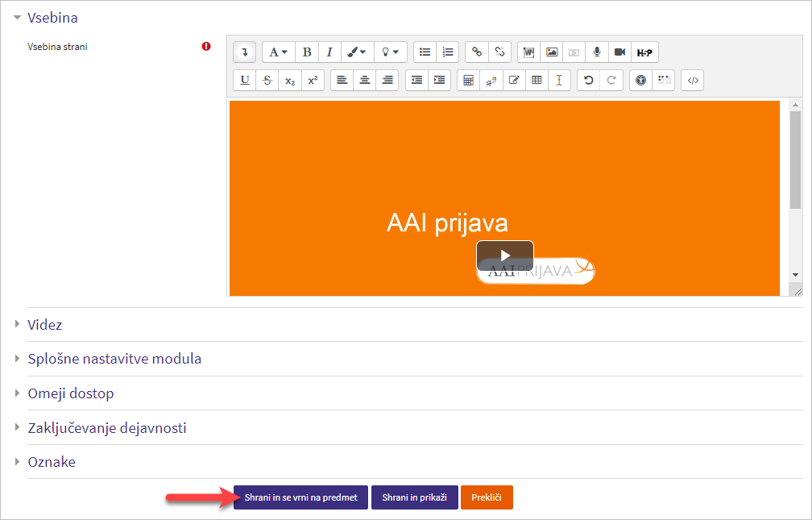Click the insert media file icon

[x=574, y=52]
